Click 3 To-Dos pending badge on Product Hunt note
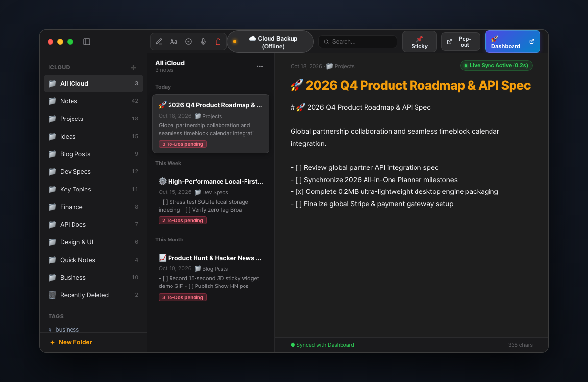The image size is (588, 382). point(183,297)
